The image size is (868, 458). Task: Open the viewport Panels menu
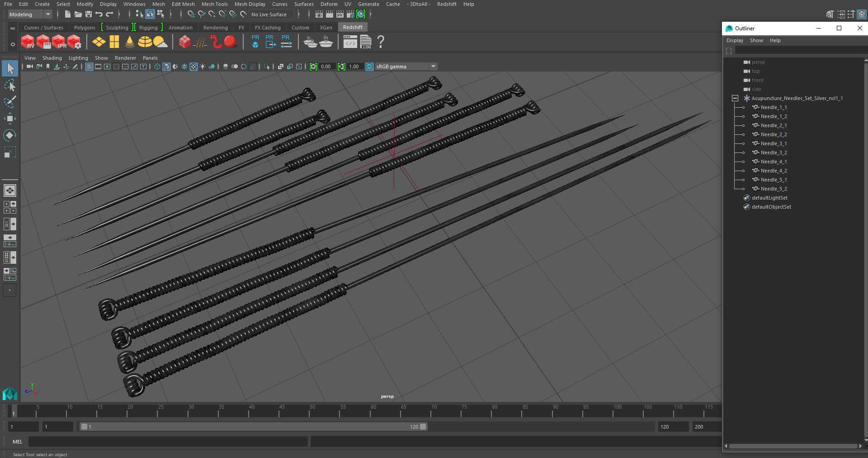coord(150,58)
